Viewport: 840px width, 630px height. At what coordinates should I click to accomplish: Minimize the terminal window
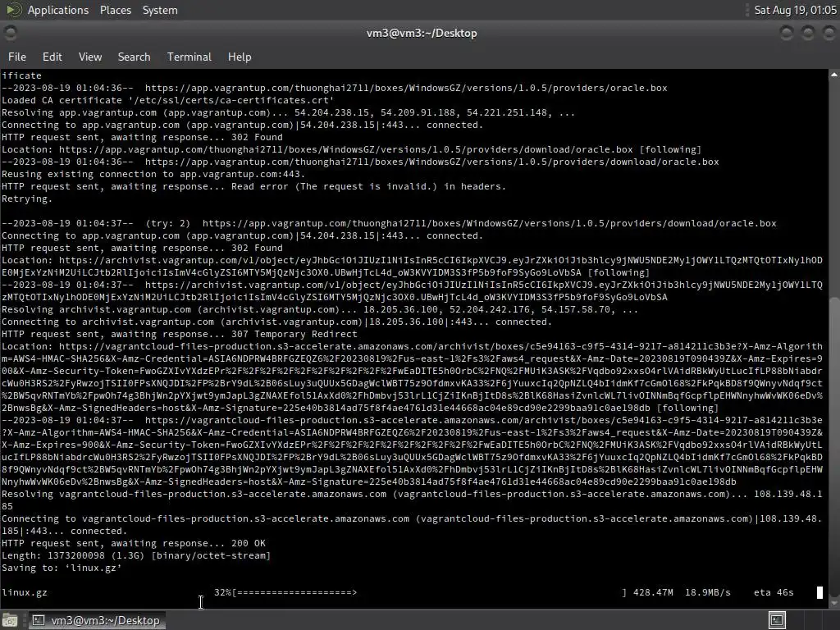(787, 33)
